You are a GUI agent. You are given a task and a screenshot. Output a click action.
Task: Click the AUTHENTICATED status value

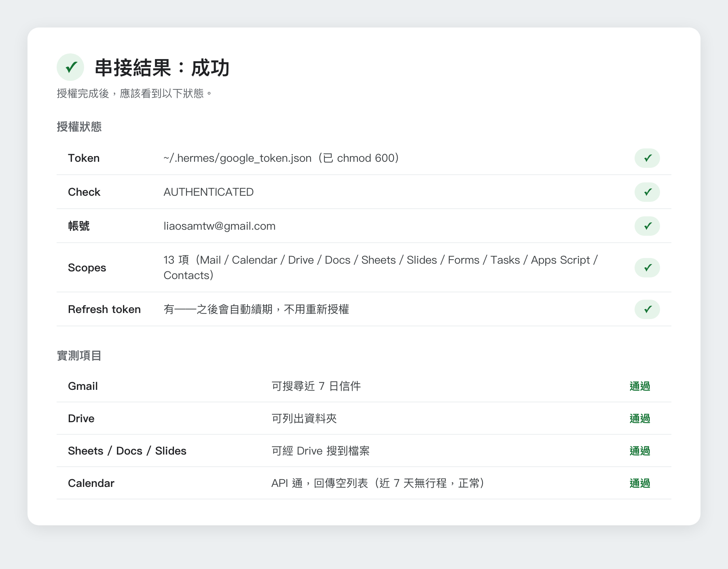(x=209, y=192)
